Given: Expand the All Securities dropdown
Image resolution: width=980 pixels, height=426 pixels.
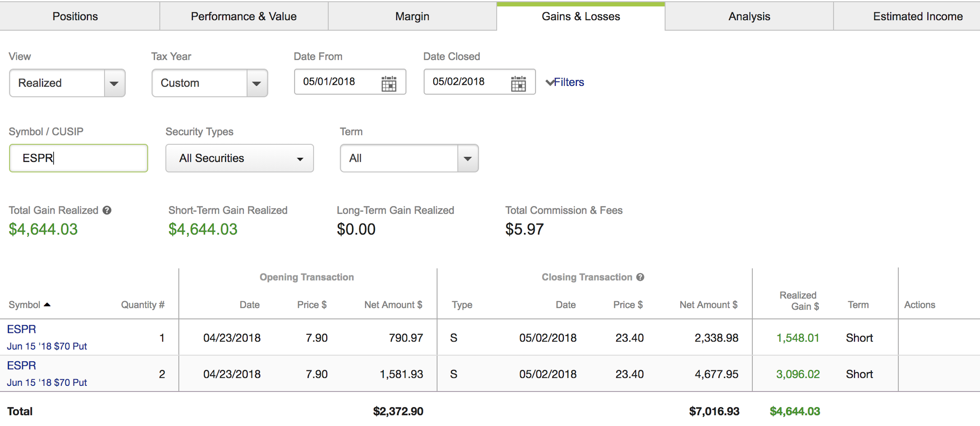Looking at the screenshot, I should click(240, 158).
